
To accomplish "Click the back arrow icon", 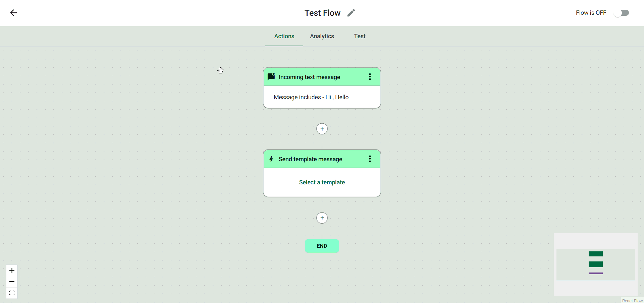I will (x=13, y=13).
